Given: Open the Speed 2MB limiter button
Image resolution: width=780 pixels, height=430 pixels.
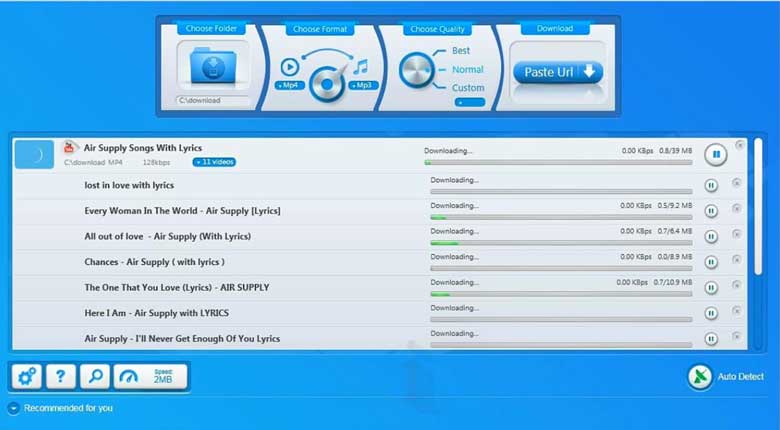Looking at the screenshot, I should (x=151, y=376).
